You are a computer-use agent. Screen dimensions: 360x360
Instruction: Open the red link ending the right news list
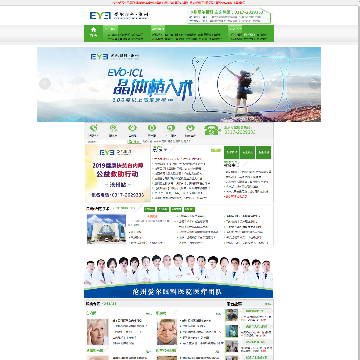[x=236, y=197]
